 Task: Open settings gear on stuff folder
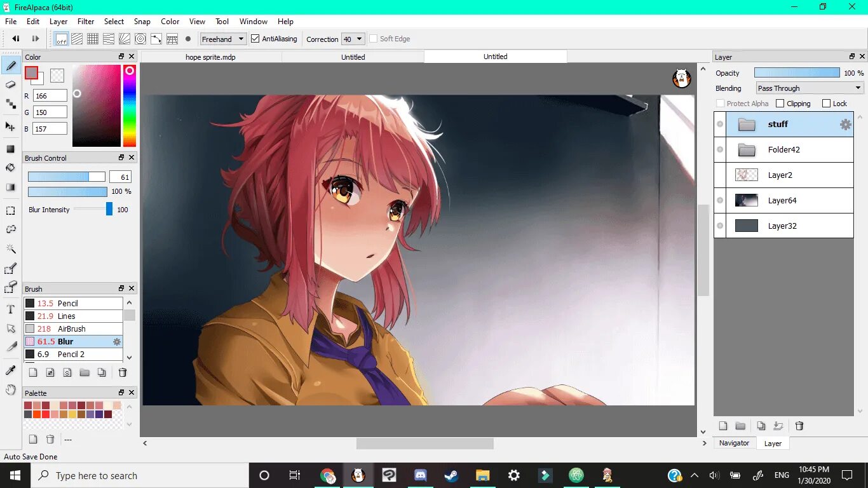(x=845, y=125)
